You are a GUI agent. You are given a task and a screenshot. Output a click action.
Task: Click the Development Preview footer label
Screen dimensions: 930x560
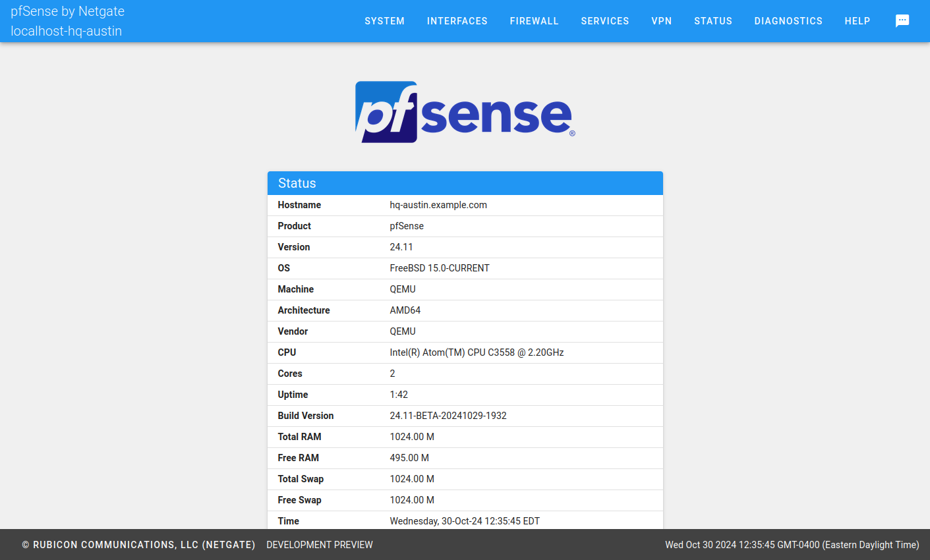(x=319, y=545)
